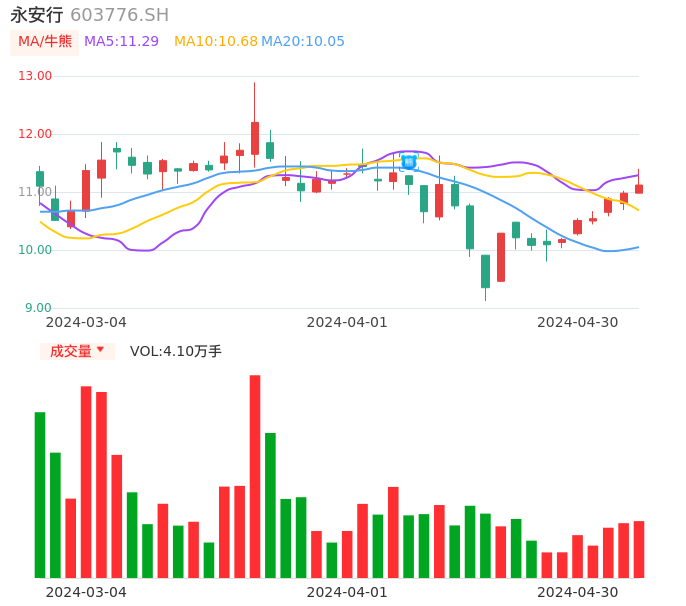Click the VOL:4.10万手 volume readout
Screen dimensions: 686x606
(x=175, y=351)
